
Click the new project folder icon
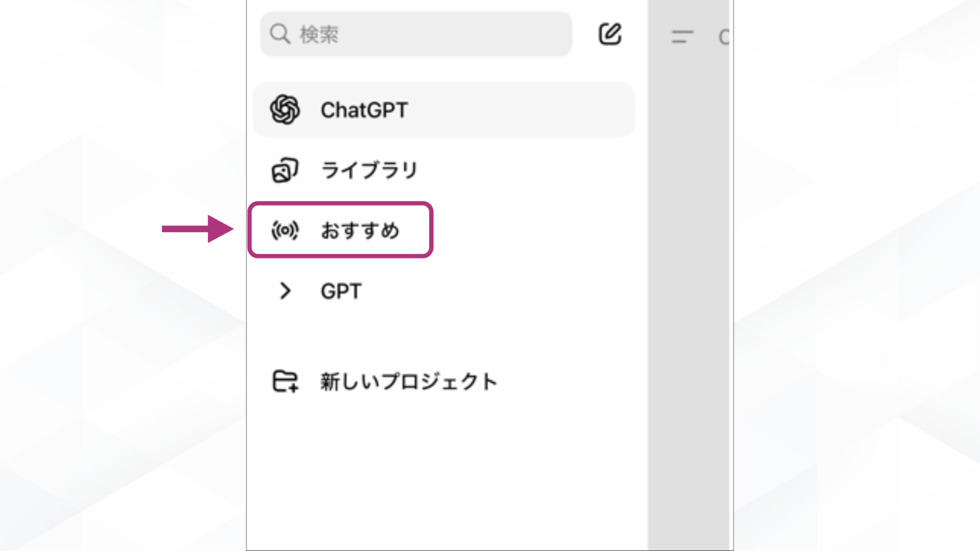tap(285, 382)
